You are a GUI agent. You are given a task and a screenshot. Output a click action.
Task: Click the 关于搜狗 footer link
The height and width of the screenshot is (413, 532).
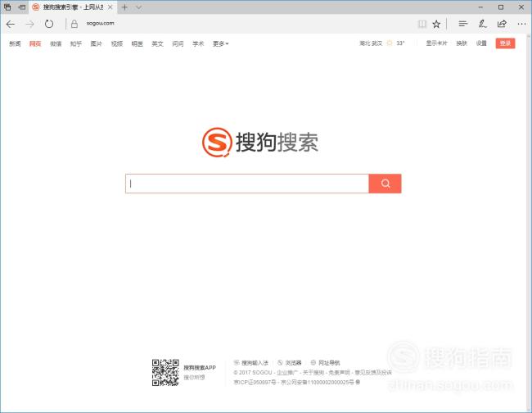point(313,373)
